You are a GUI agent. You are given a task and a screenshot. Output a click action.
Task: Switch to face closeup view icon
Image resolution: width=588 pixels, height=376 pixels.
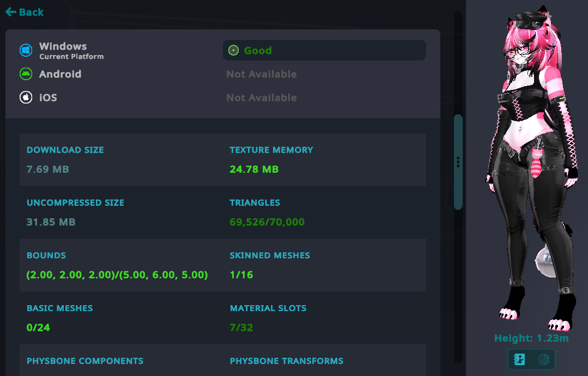(x=544, y=360)
